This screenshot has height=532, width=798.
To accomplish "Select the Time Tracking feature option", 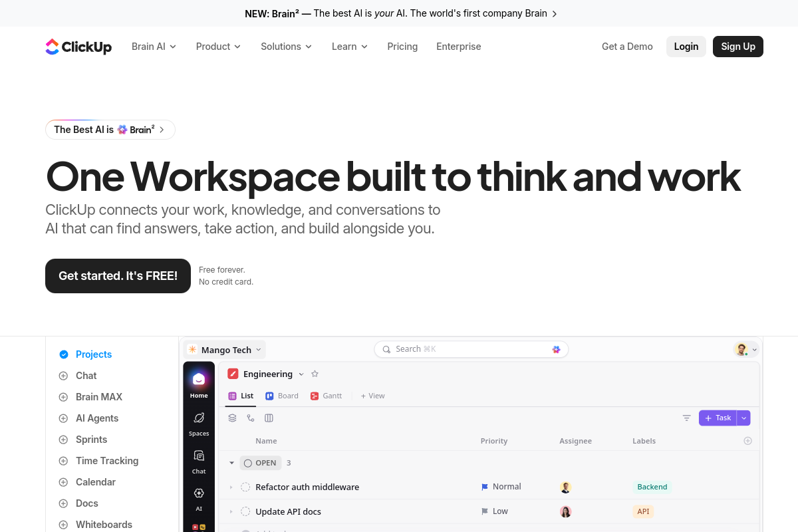I will pyautogui.click(x=98, y=461).
